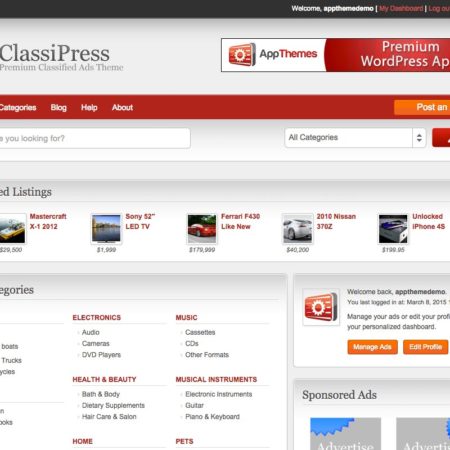Click the Edit Profile button
Image resolution: width=450 pixels, height=450 pixels.
coord(426,347)
